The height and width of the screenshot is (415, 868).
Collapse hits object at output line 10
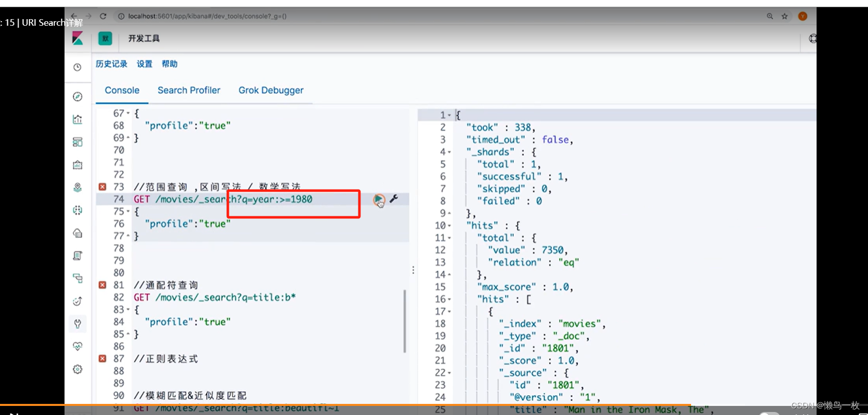(449, 226)
